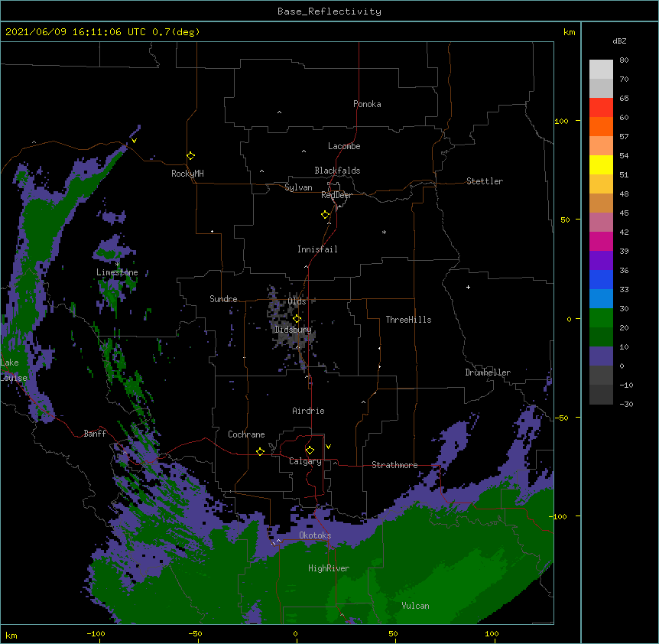This screenshot has height=644, width=659.
Task: Click the Vulcan town label
Action: [415, 606]
